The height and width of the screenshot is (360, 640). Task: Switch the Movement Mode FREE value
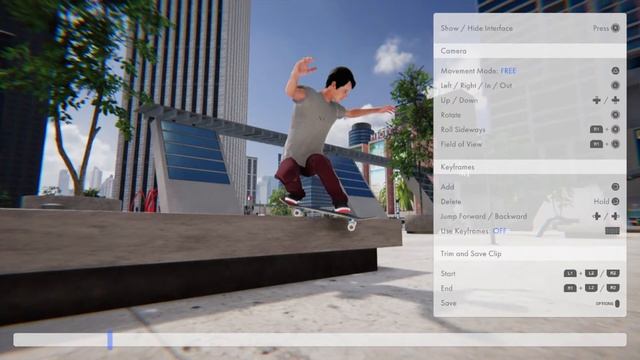point(509,71)
